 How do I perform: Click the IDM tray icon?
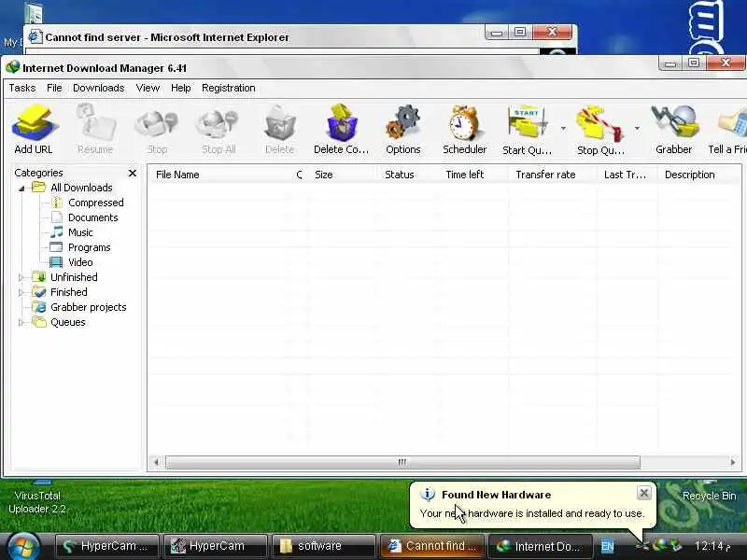click(x=660, y=545)
